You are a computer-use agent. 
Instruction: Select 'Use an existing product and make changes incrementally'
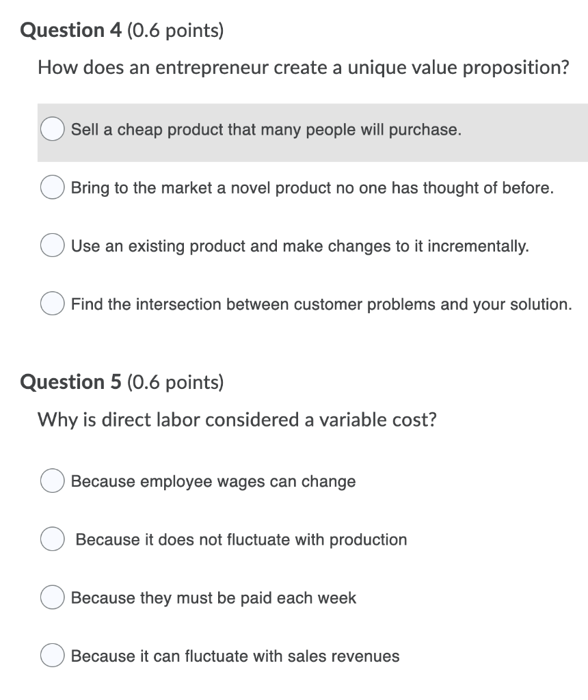(x=52, y=245)
